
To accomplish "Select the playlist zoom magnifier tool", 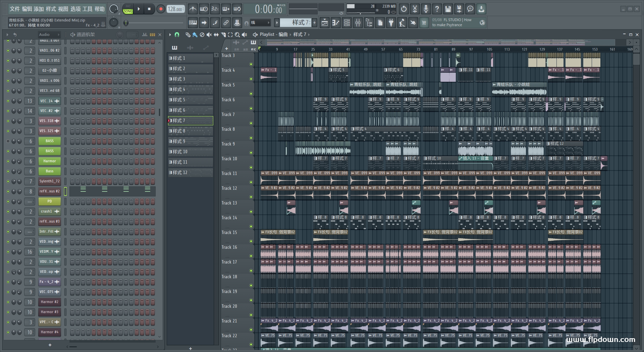I will [x=237, y=35].
